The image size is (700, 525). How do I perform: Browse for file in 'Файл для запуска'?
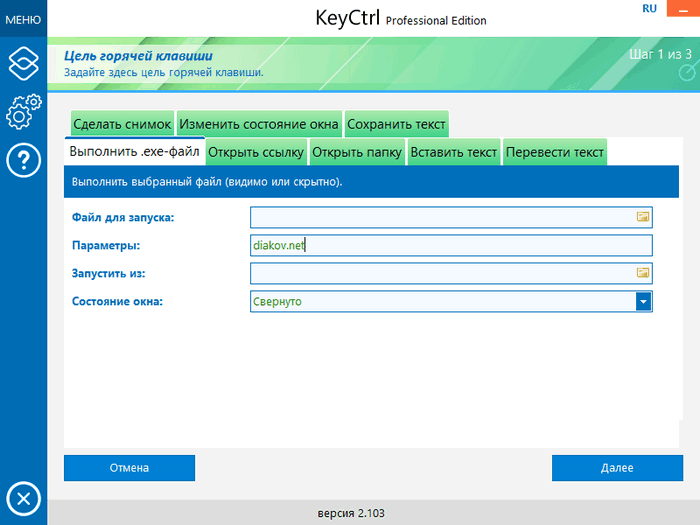pyautogui.click(x=643, y=216)
